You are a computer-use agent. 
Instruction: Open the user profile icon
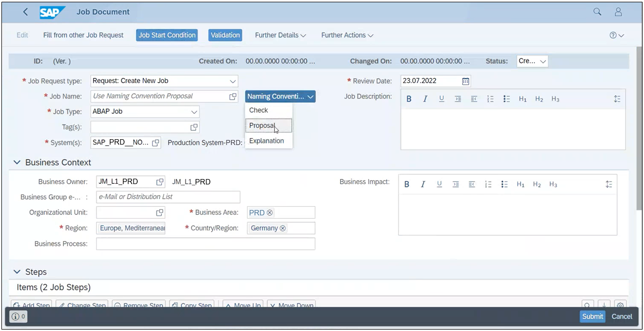coord(618,12)
